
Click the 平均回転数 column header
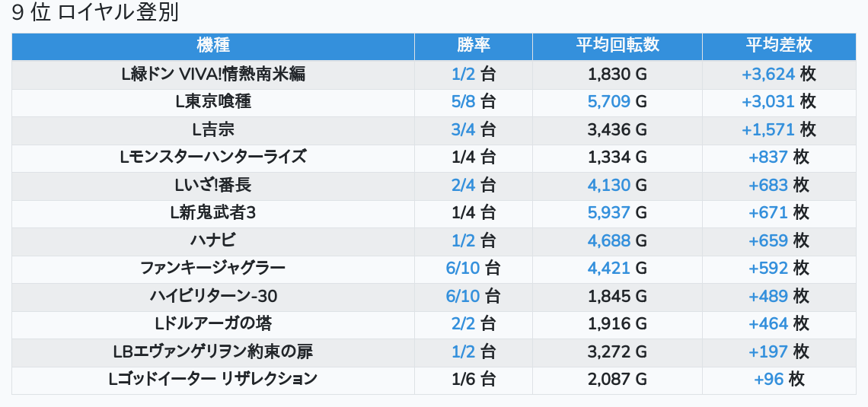pyautogui.click(x=617, y=46)
